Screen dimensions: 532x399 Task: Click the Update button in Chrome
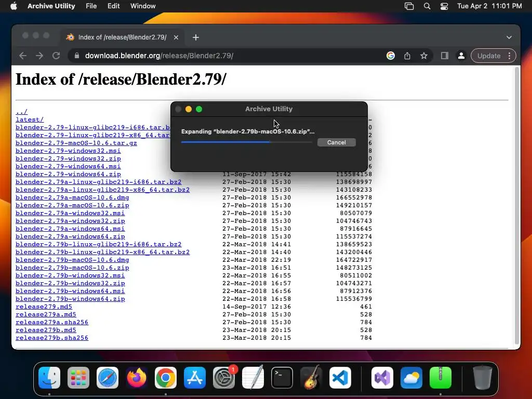489,56
